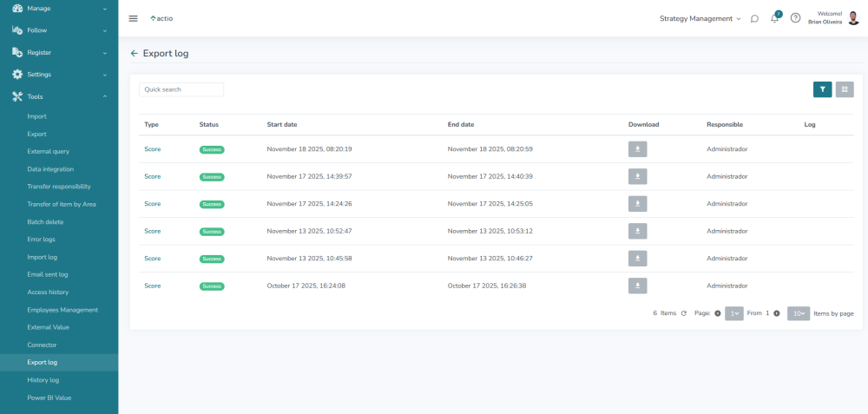Image resolution: width=868 pixels, height=414 pixels.
Task: Expand the Register menu chevron
Action: coord(105,53)
